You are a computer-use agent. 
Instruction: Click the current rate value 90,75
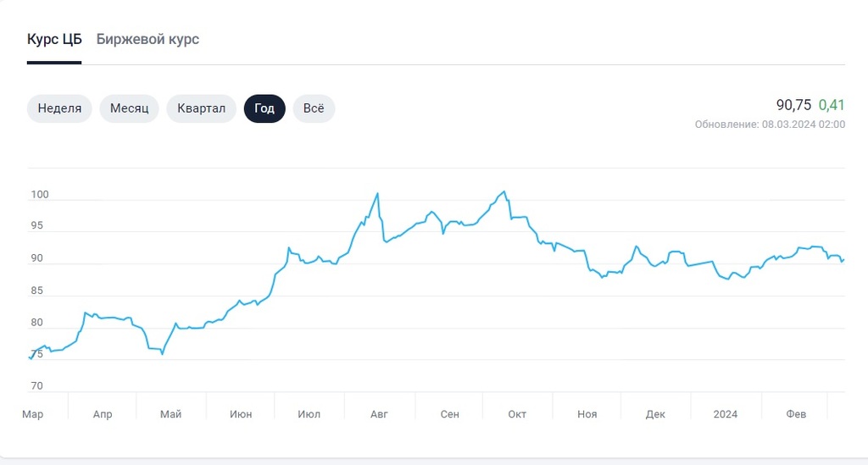click(x=793, y=105)
